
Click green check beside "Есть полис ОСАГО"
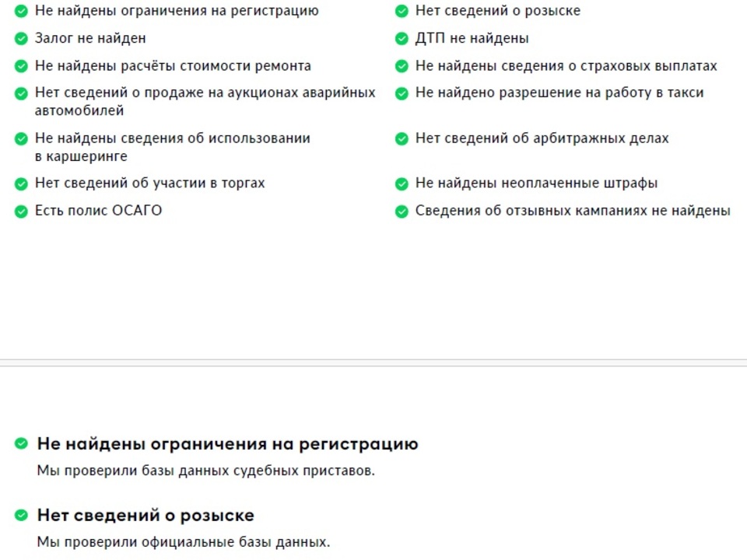[21, 211]
